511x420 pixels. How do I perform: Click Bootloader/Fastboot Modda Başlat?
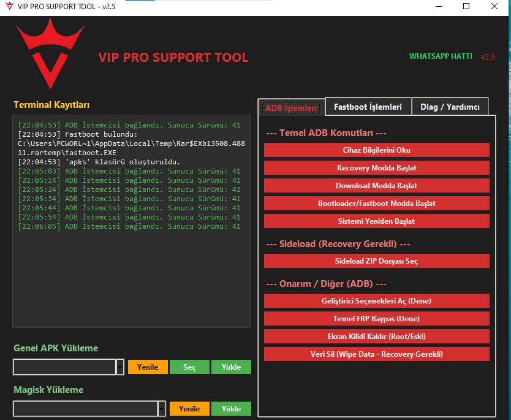pyautogui.click(x=376, y=203)
